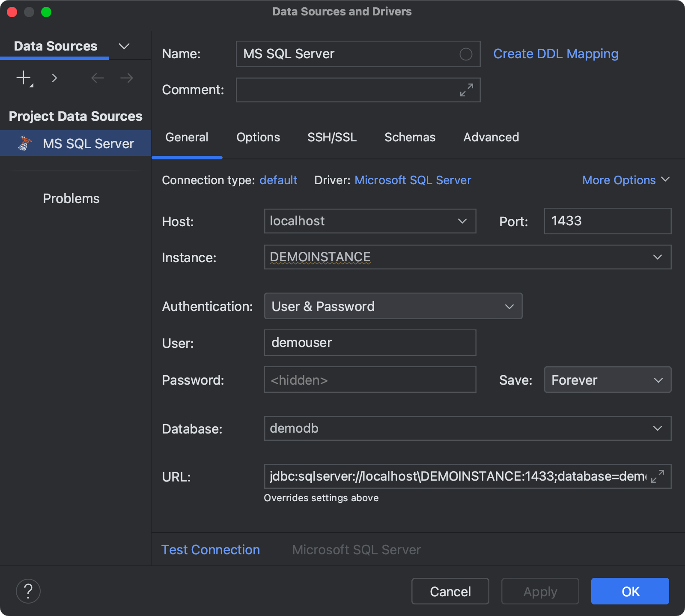Click Test Connection
685x616 pixels.
click(x=210, y=550)
